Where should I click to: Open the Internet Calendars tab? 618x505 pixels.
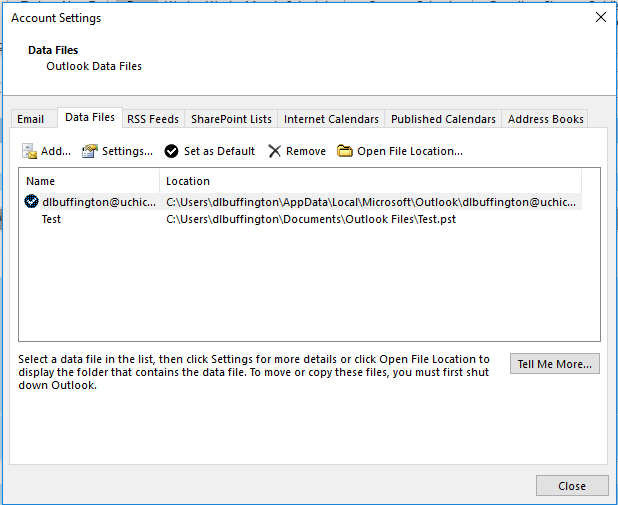[331, 119]
